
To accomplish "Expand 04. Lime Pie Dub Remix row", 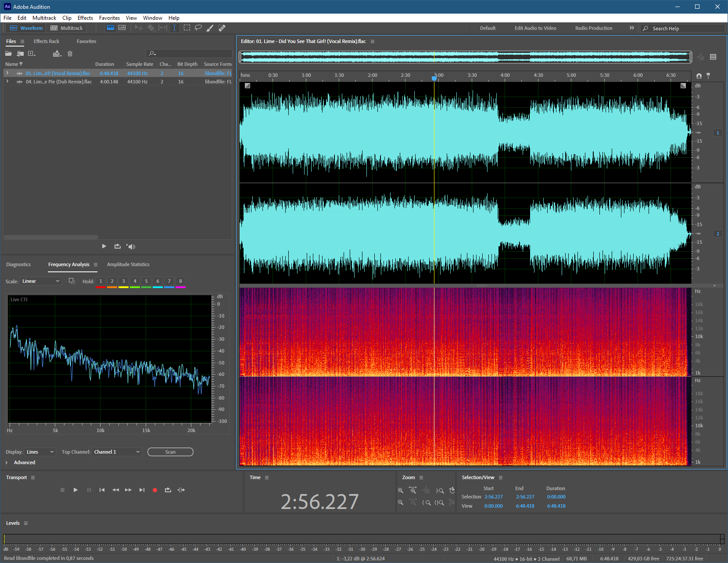I will pyautogui.click(x=7, y=82).
